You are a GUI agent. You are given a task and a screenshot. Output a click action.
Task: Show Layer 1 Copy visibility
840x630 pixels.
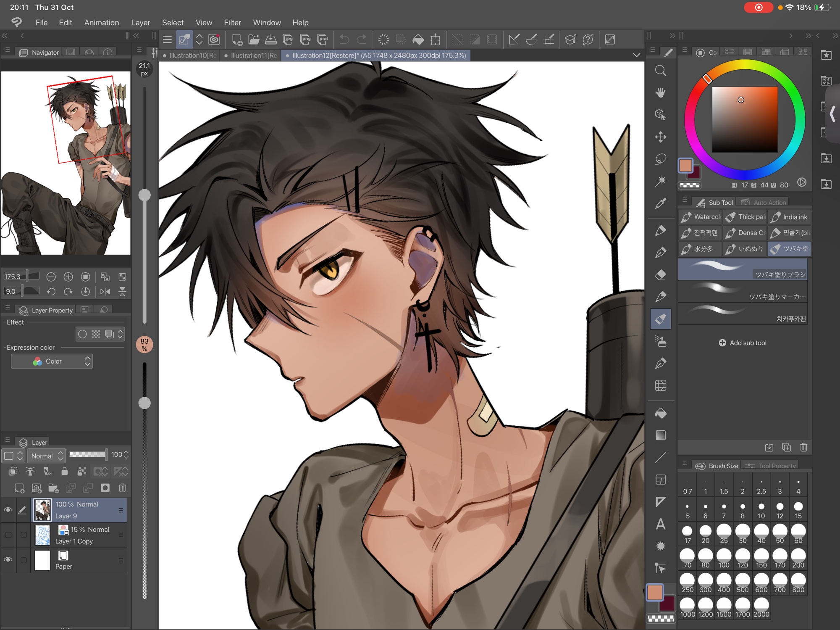pyautogui.click(x=8, y=535)
